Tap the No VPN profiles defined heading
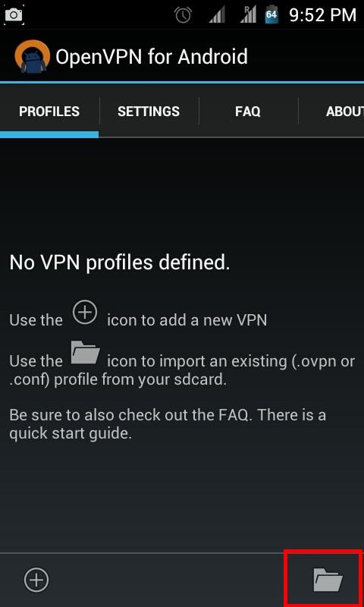 [120, 263]
